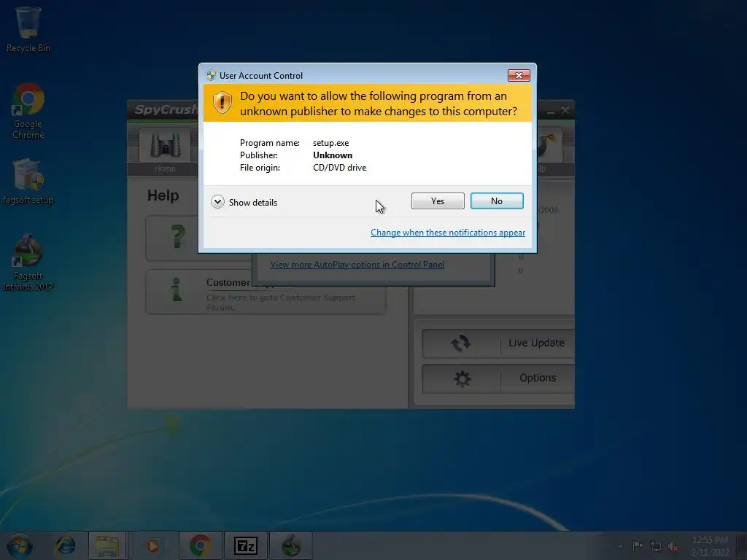Click the muted volume tray icon
The width and height of the screenshot is (747, 560).
[673, 546]
